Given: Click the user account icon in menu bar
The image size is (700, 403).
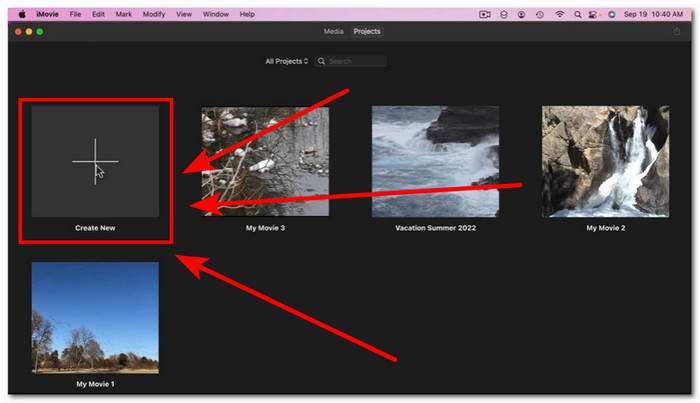Looking at the screenshot, I should click(522, 14).
